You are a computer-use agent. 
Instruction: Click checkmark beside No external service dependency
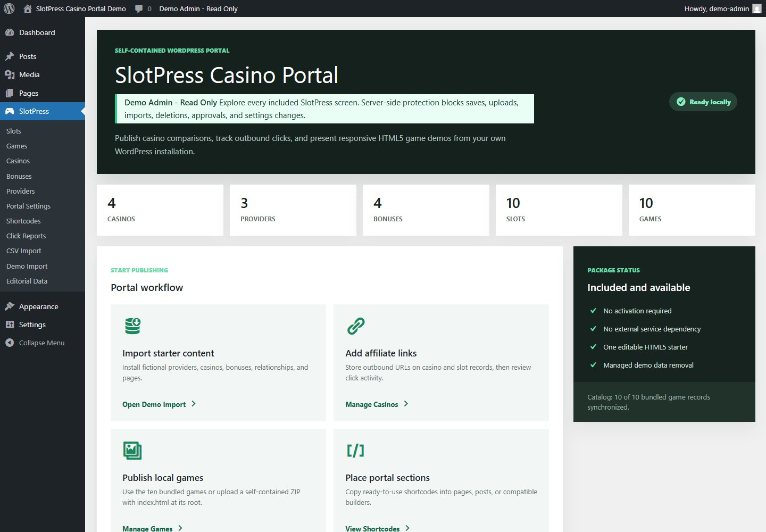point(593,329)
